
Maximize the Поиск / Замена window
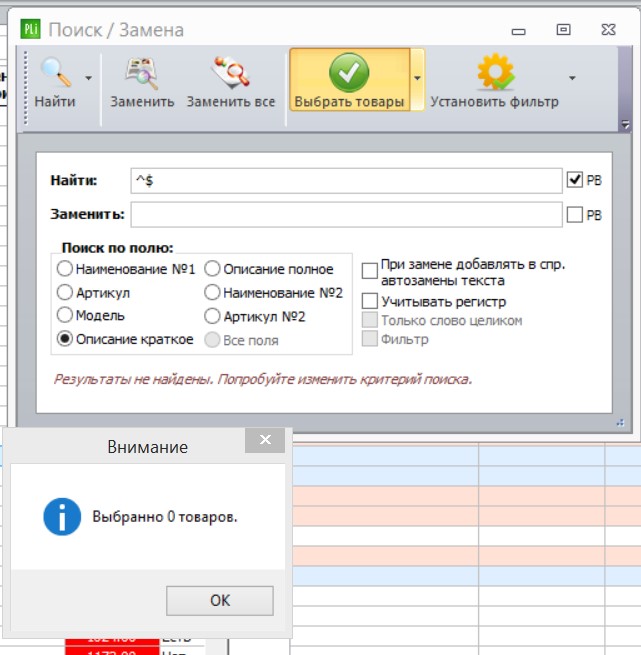pyautogui.click(x=563, y=30)
